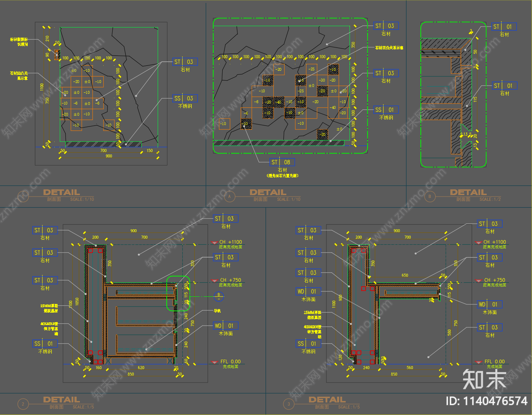The image size is (532, 415).
Task: Click the circled A detail title marker
Action: [x=229, y=196]
